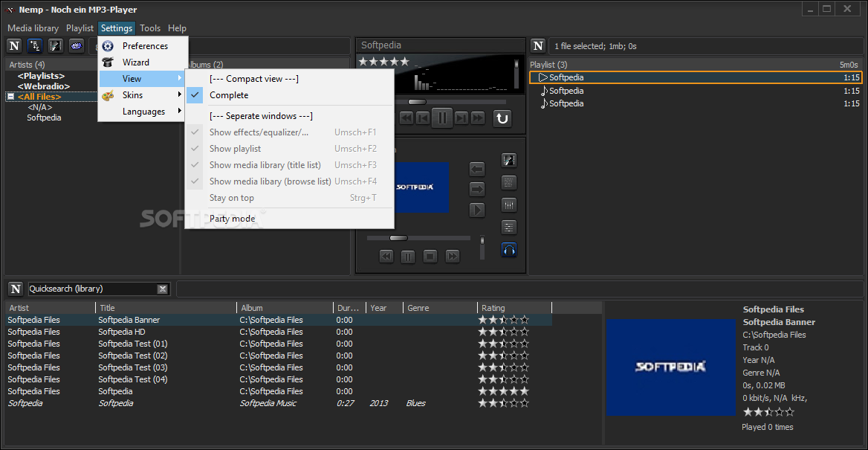Toggle Show media libary (browse list)
The image size is (868, 450).
[x=290, y=181]
